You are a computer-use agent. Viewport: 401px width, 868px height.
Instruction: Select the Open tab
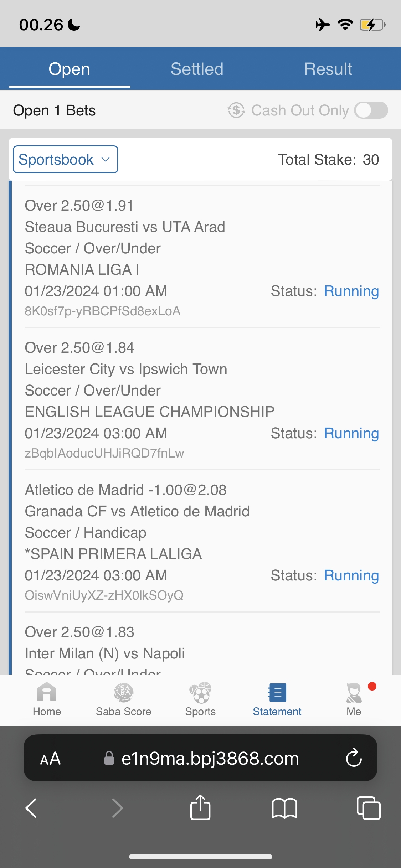69,69
